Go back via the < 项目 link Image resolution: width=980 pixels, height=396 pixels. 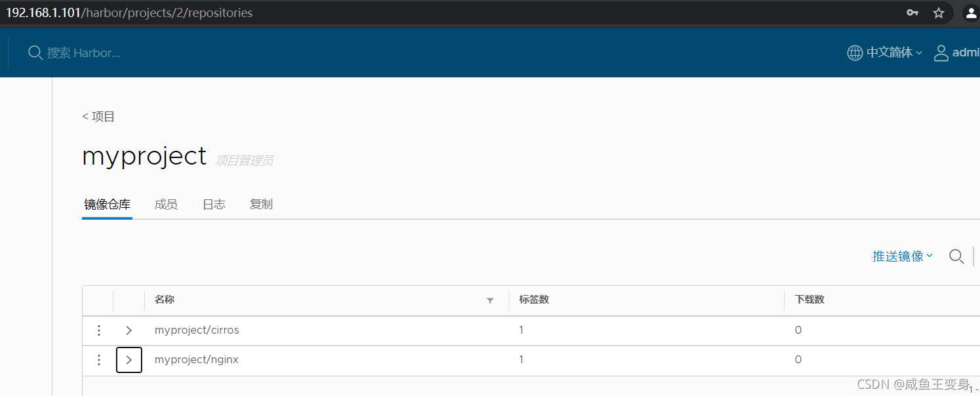(98, 117)
